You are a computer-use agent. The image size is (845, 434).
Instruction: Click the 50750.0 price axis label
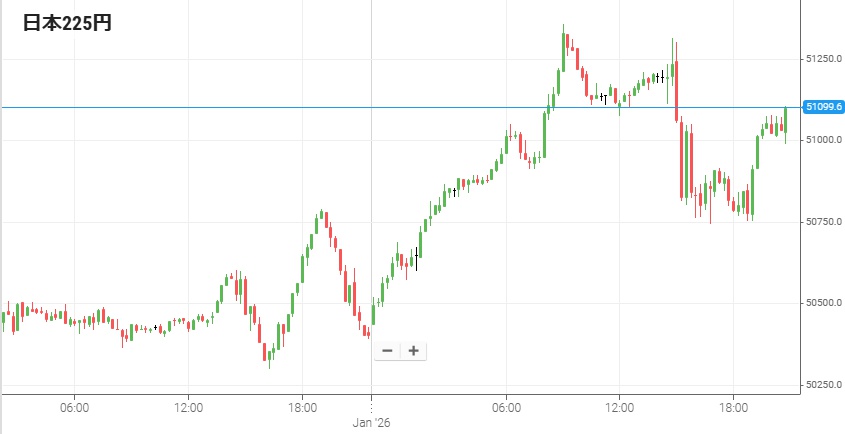[824, 221]
